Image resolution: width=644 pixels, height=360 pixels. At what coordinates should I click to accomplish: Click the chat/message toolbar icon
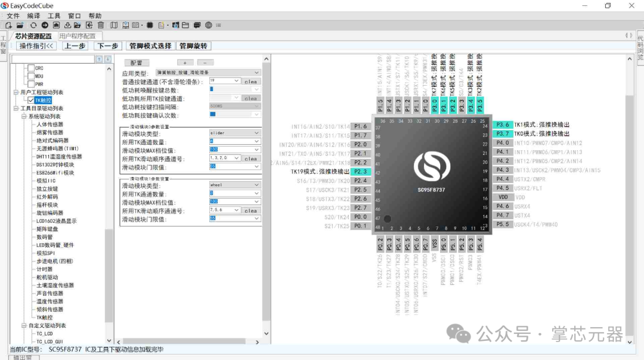click(x=197, y=24)
